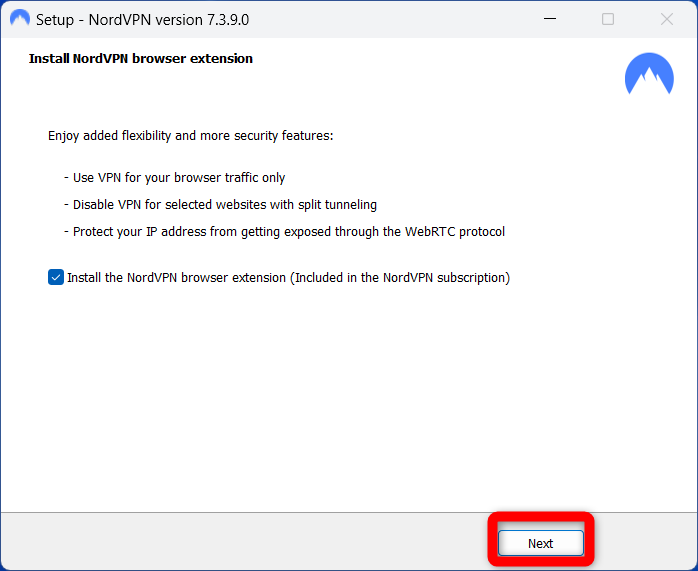Screen dimensions: 698x571
Task: Minimize the NordVPN Setup window
Action: click(x=548, y=19)
